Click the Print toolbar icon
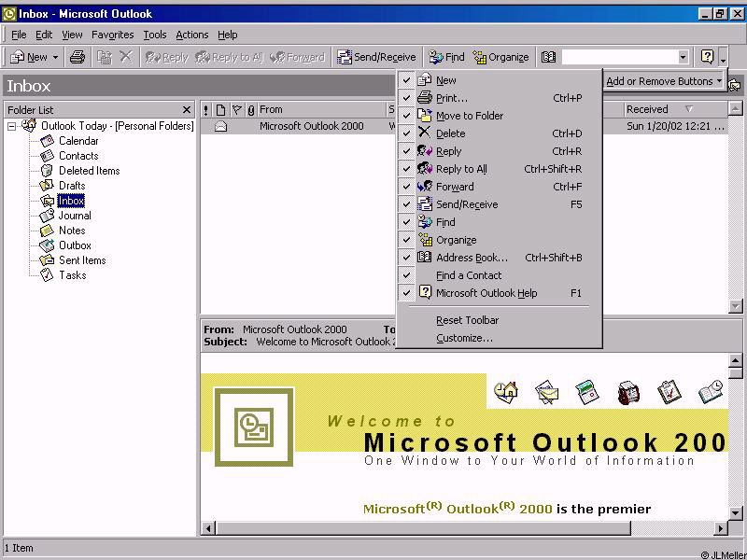Viewport: 747px width, 560px height. (78, 57)
